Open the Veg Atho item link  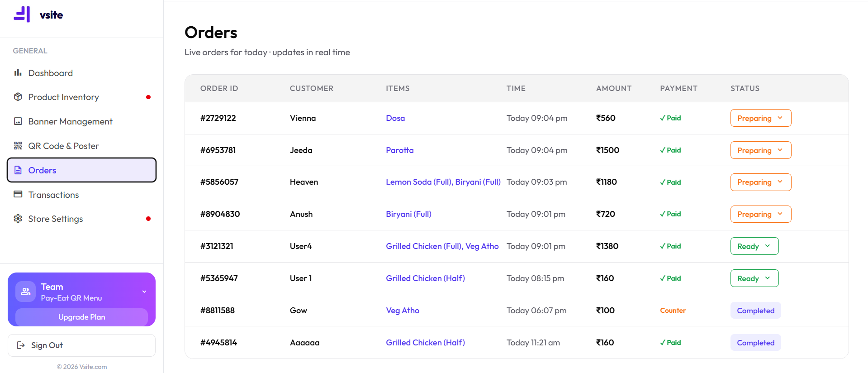pos(403,311)
